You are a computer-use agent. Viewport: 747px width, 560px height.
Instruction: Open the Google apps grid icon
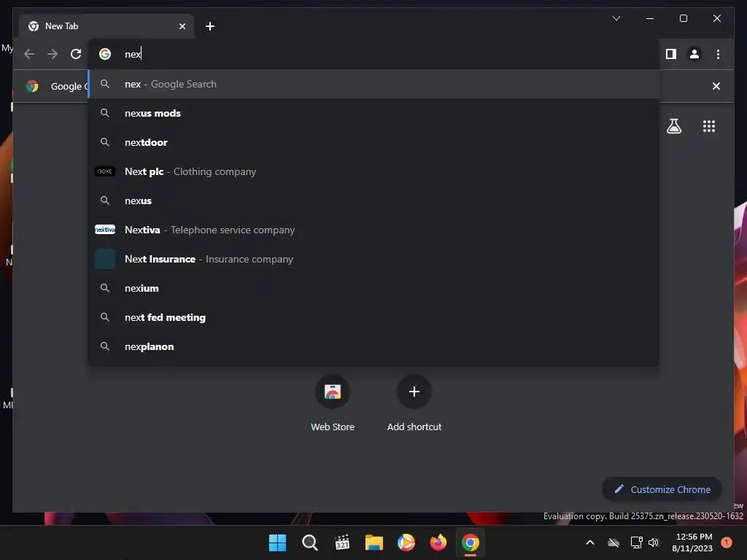709,126
